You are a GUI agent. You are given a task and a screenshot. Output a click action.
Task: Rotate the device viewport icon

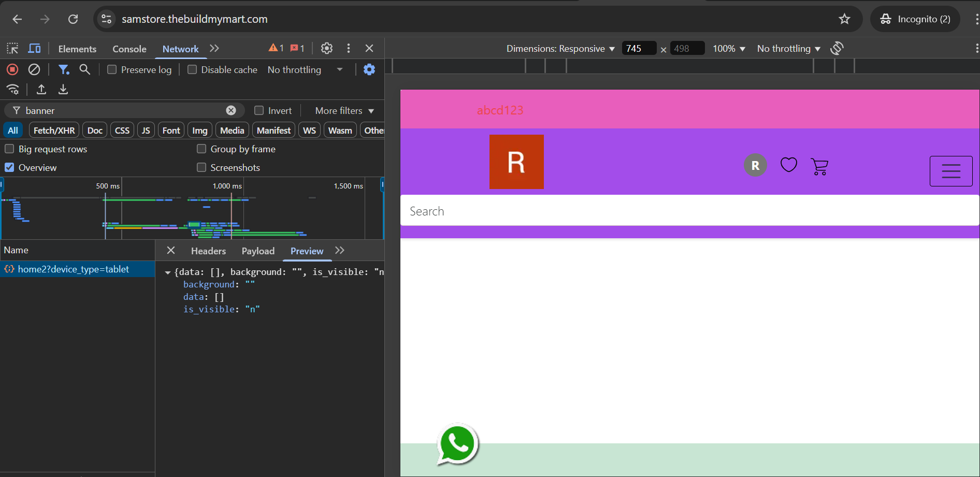point(837,48)
